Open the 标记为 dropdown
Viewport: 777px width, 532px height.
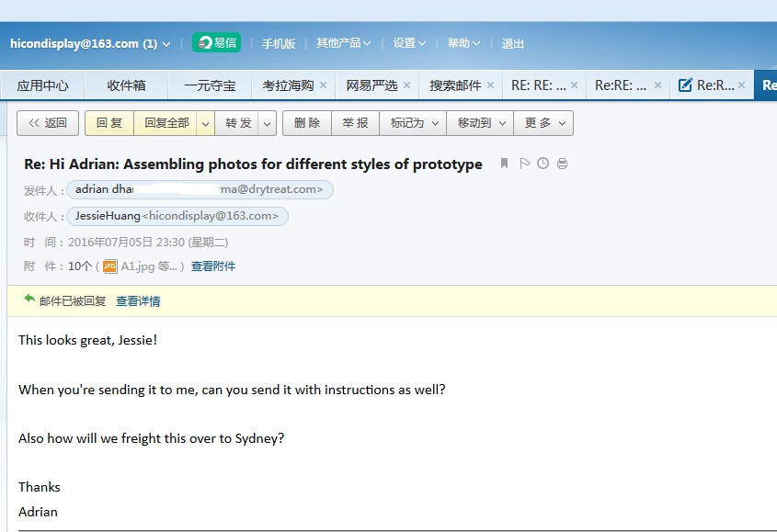(x=413, y=123)
